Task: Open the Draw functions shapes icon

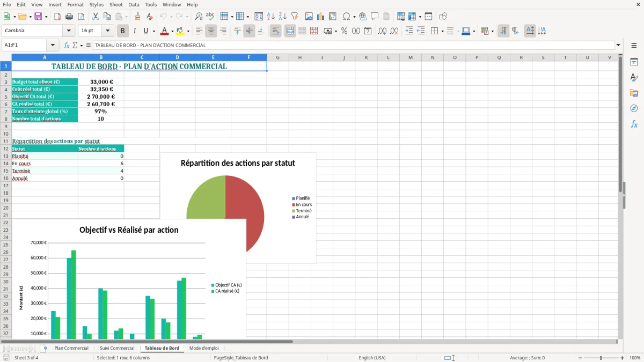Action: (x=443, y=17)
